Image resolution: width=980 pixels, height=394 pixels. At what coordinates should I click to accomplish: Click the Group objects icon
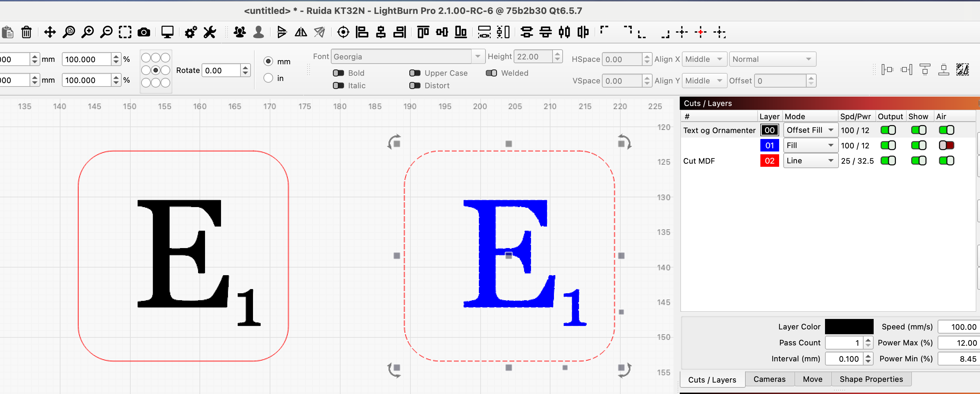click(240, 32)
